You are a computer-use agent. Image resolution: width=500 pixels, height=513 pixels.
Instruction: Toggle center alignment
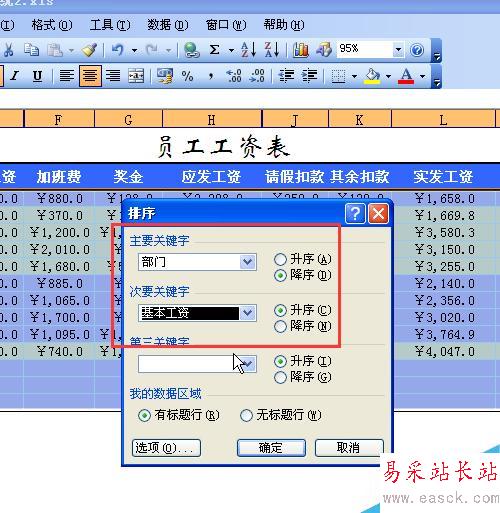[x=90, y=76]
